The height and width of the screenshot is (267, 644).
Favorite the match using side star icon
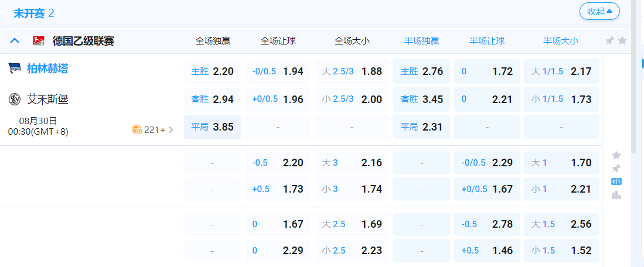616,155
